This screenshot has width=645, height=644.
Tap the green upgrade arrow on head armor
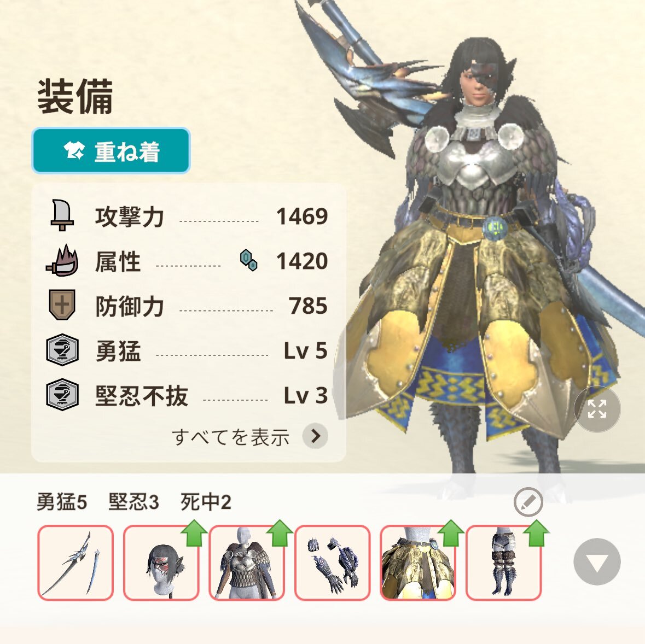click(x=193, y=533)
